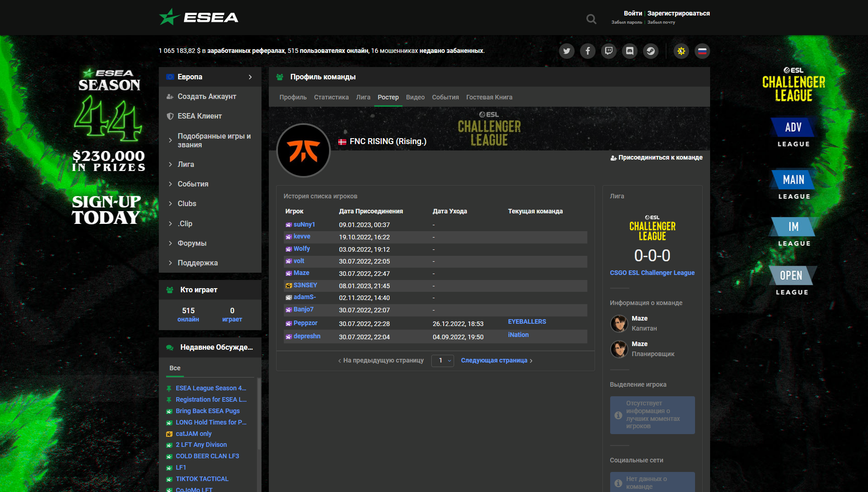Click Maze captain avatar
The height and width of the screenshot is (492, 868).
[x=619, y=323]
